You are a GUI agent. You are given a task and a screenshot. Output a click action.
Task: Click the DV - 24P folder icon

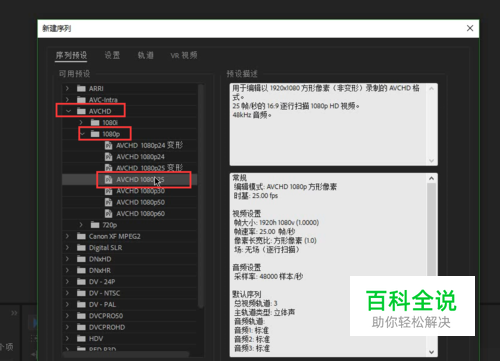click(81, 281)
